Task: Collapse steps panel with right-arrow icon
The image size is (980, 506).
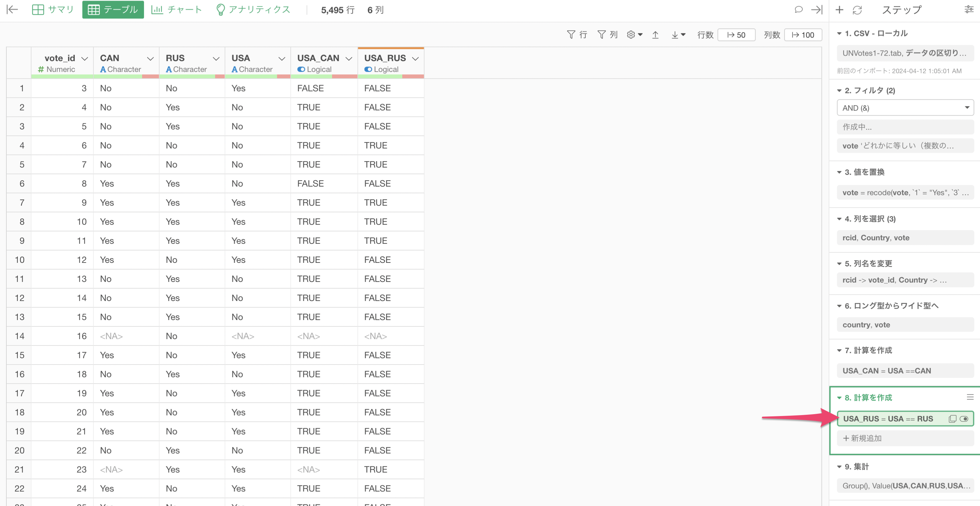Action: coord(817,10)
